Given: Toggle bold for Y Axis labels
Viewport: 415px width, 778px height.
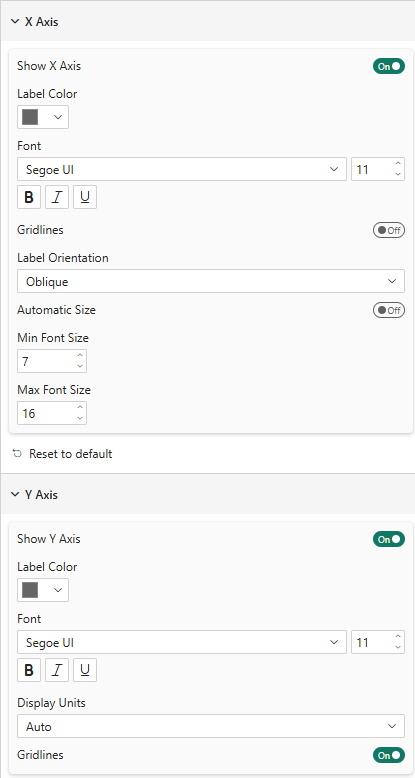Looking at the screenshot, I should (x=29, y=670).
